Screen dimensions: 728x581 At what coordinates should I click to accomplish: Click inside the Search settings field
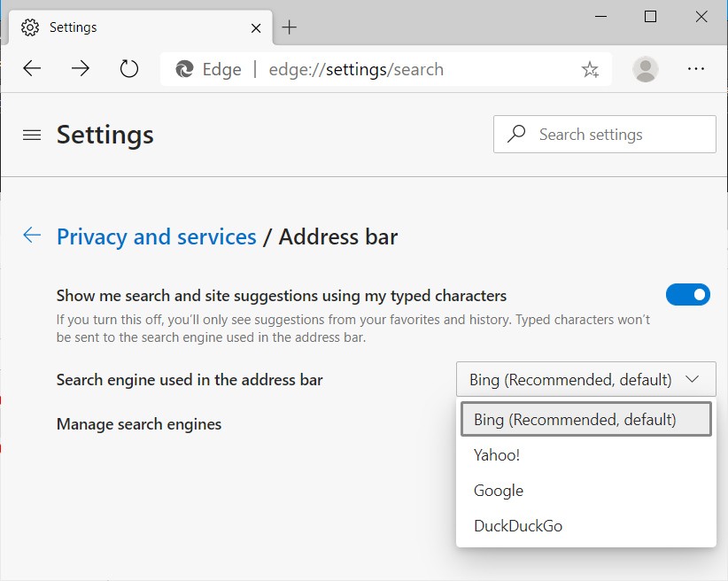(604, 134)
